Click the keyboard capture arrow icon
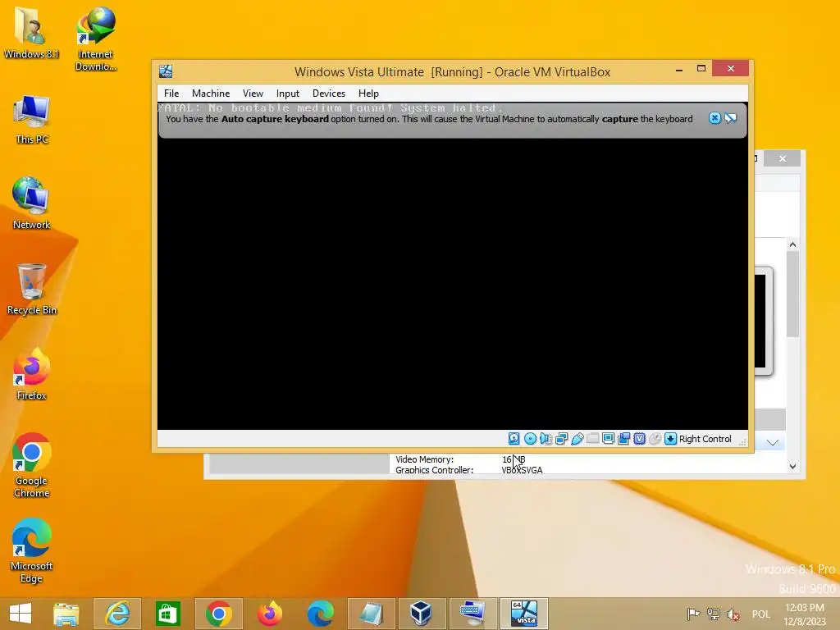This screenshot has height=630, width=840. click(x=670, y=439)
